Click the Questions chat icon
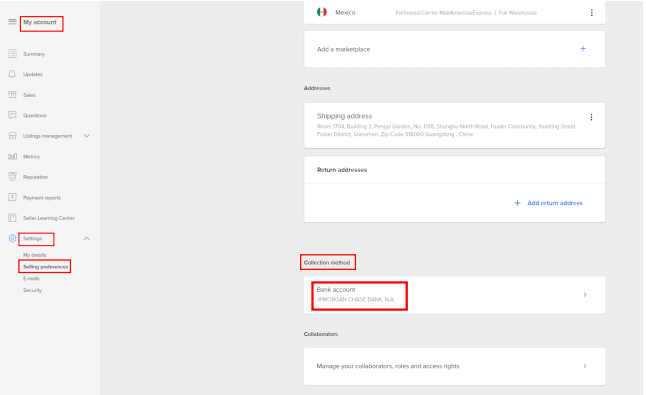 12,115
